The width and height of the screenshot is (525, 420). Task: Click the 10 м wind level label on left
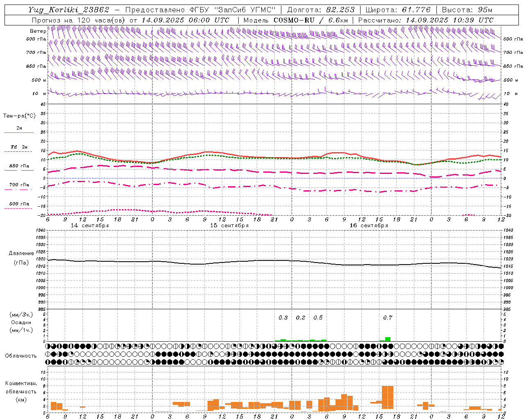pos(39,94)
